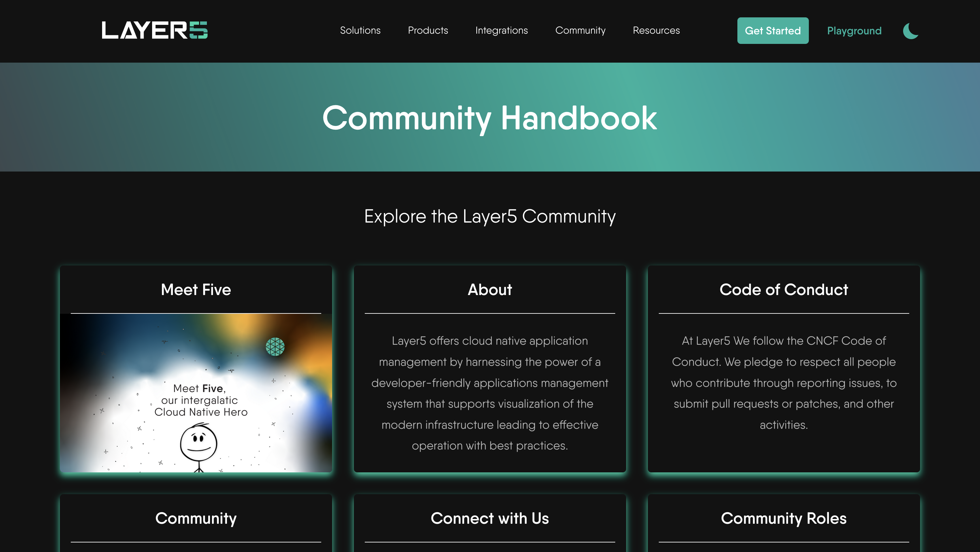Open the Solutions menu
Screen dimensions: 980x552
tap(360, 30)
